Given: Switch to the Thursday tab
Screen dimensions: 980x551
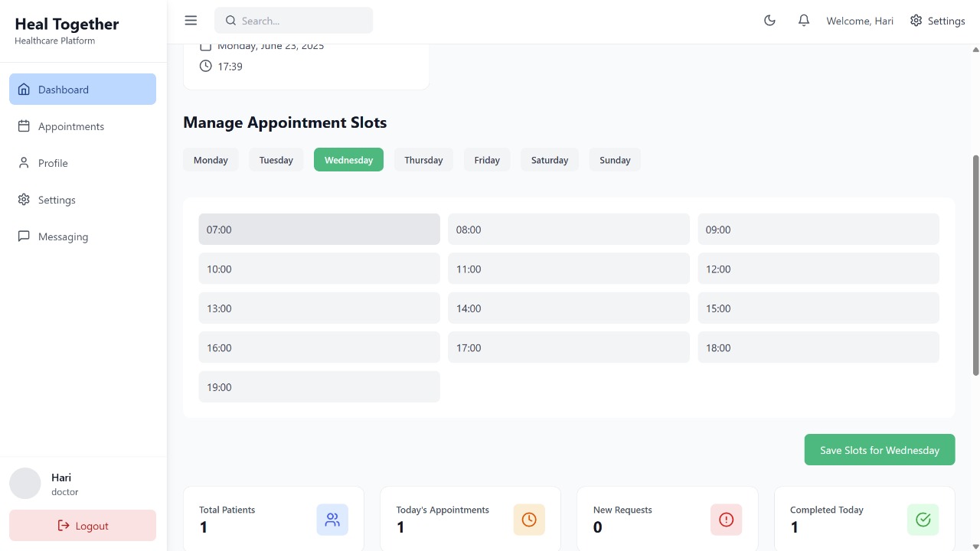Looking at the screenshot, I should tap(423, 160).
